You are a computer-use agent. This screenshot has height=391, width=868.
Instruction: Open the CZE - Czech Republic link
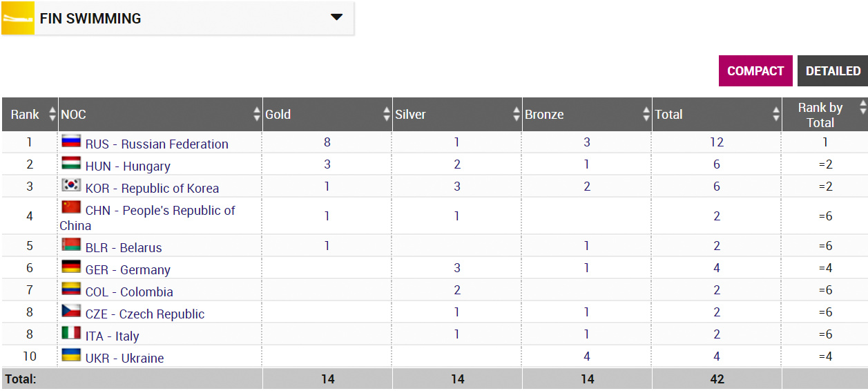point(144,314)
